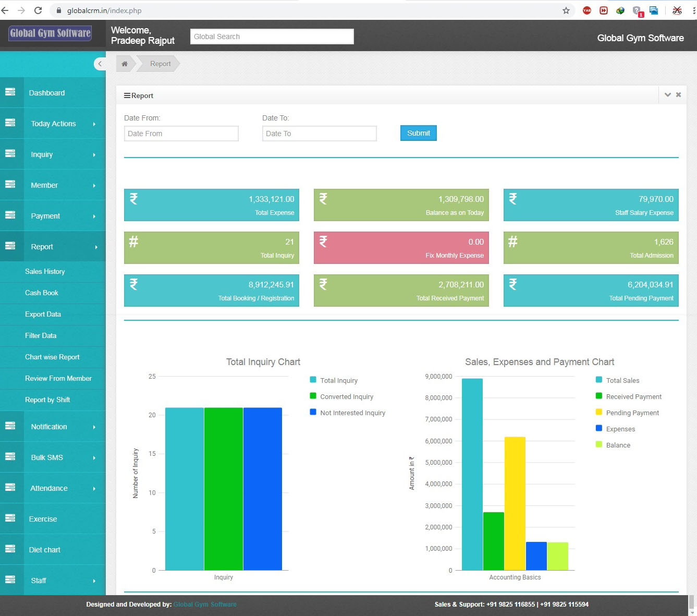Click the hamburger icon beside Report panel title

tap(127, 95)
